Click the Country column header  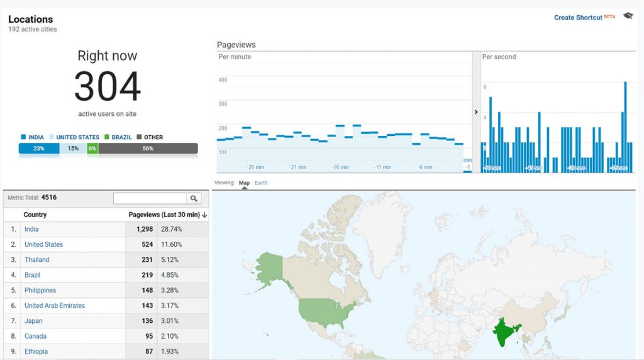click(35, 215)
